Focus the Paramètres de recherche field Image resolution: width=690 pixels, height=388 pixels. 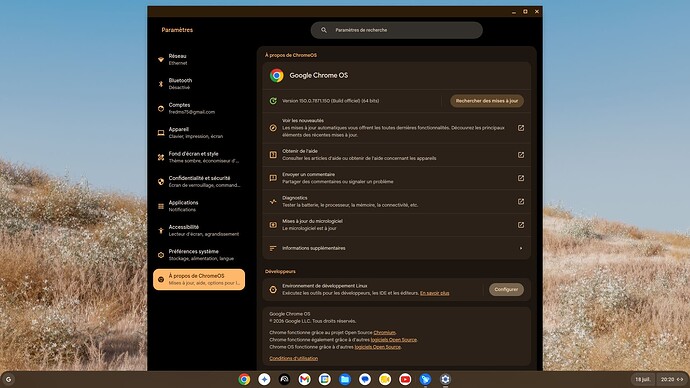pos(396,30)
